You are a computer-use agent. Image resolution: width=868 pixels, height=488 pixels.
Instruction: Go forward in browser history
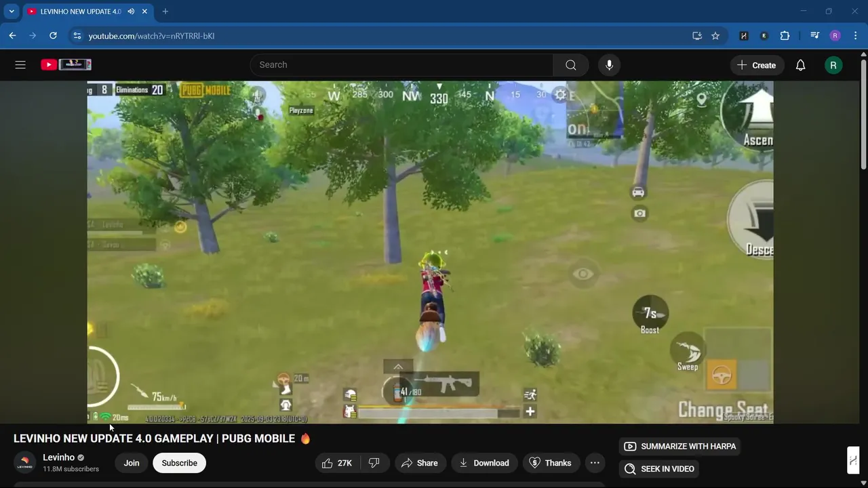click(x=33, y=36)
